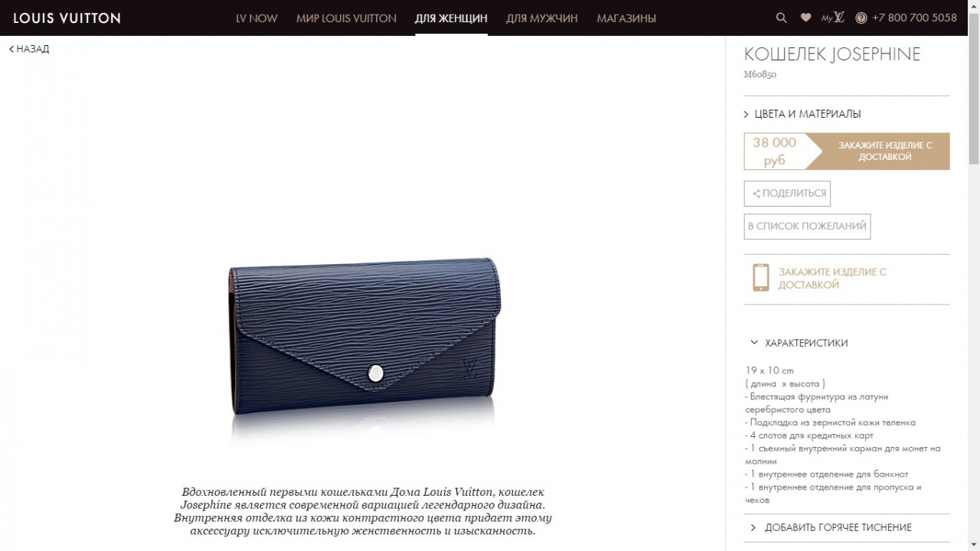The height and width of the screenshot is (551, 980).
Task: Expand ЦВЕТА И МАТЕРИАЛЫ section
Action: tap(802, 114)
